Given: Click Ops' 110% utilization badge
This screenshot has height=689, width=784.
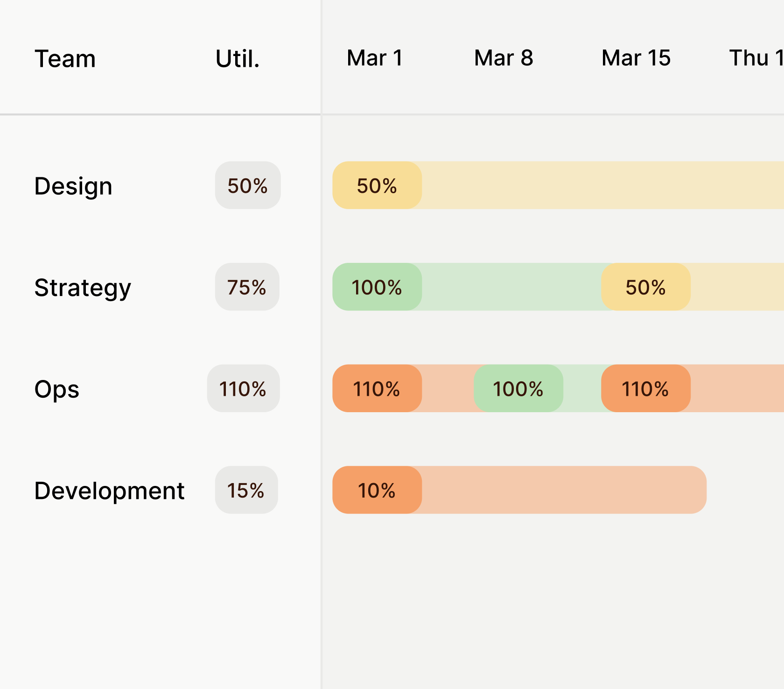Looking at the screenshot, I should tap(243, 388).
